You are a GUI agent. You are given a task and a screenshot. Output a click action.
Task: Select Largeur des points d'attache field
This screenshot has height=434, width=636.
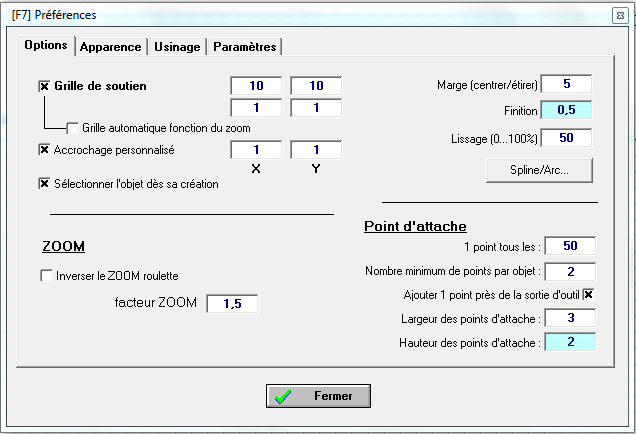click(x=570, y=319)
